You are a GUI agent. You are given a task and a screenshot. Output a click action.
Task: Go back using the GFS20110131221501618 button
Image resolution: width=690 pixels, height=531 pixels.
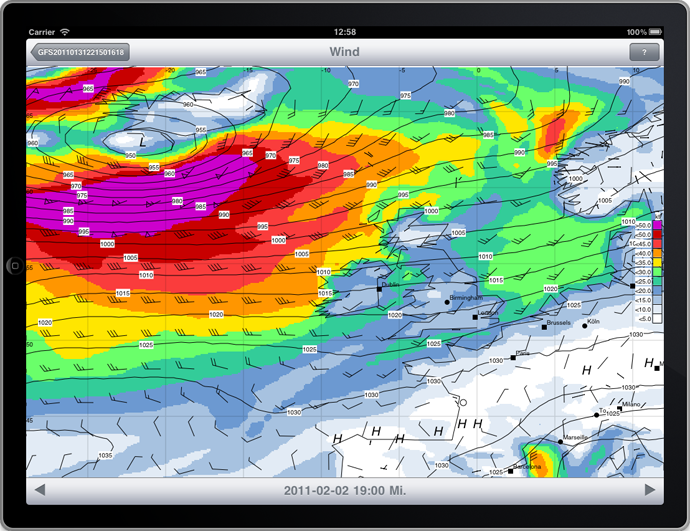[x=80, y=52]
